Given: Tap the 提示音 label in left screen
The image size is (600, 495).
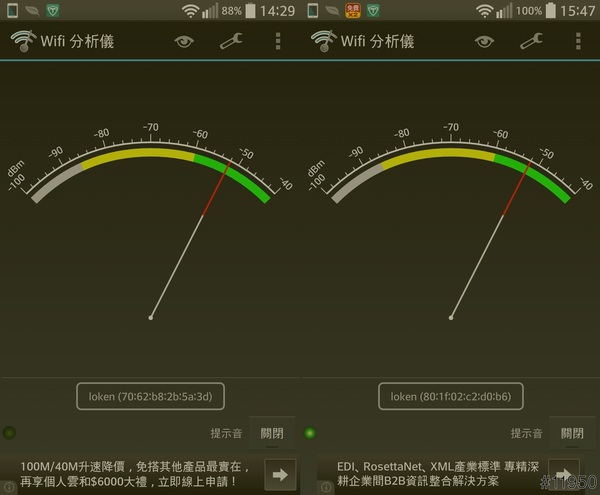Looking at the screenshot, I should pos(226,433).
